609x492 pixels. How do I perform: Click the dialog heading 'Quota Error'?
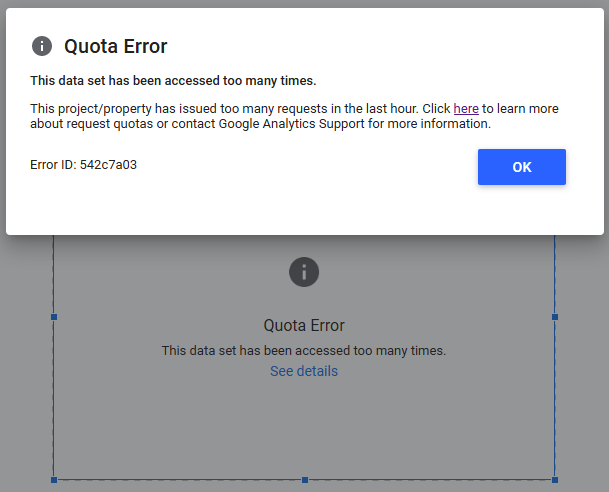click(116, 46)
